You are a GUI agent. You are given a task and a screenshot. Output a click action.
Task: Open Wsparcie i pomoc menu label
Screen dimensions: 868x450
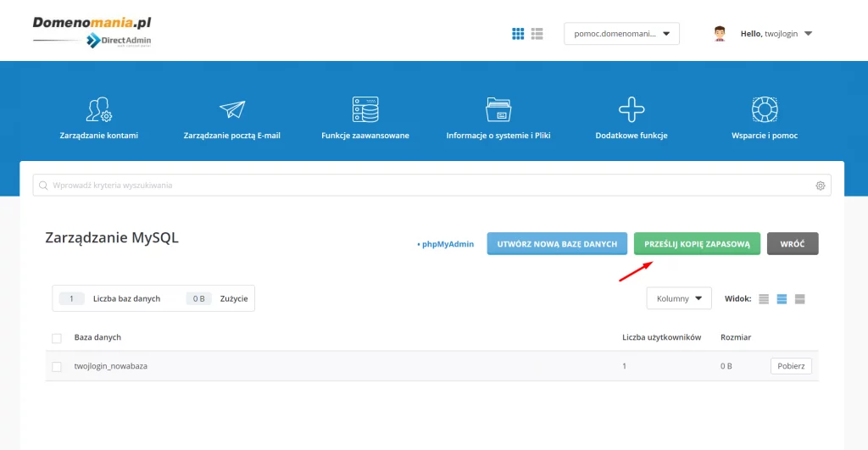tap(765, 135)
